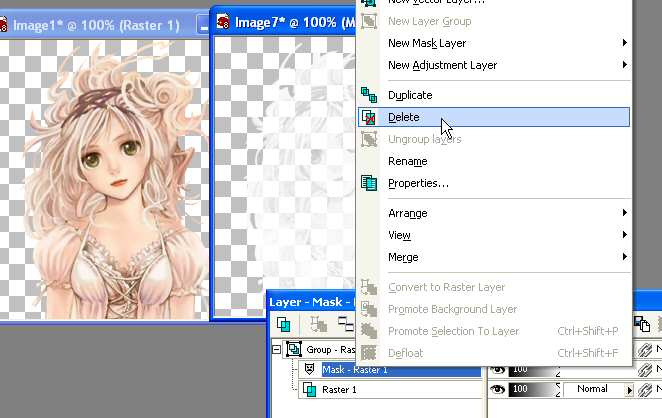Click the link chain icon on Raster 1 row
662x418 pixels.
[645, 390]
